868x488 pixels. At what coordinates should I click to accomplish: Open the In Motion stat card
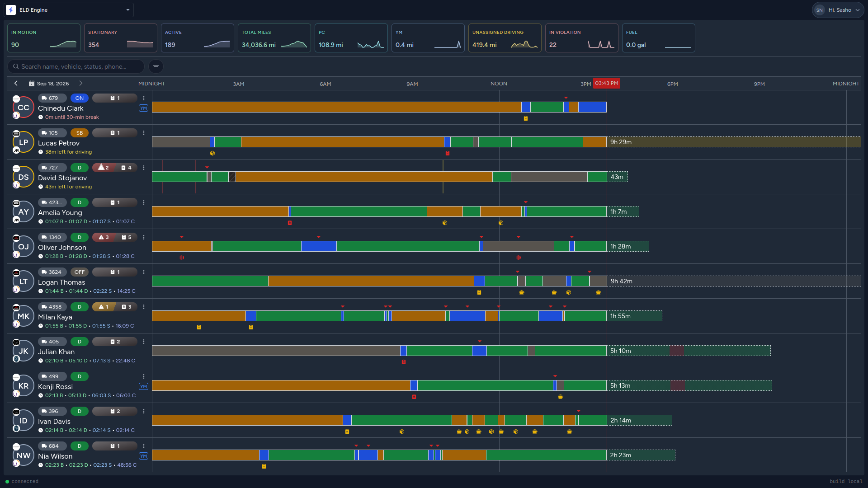tap(44, 38)
